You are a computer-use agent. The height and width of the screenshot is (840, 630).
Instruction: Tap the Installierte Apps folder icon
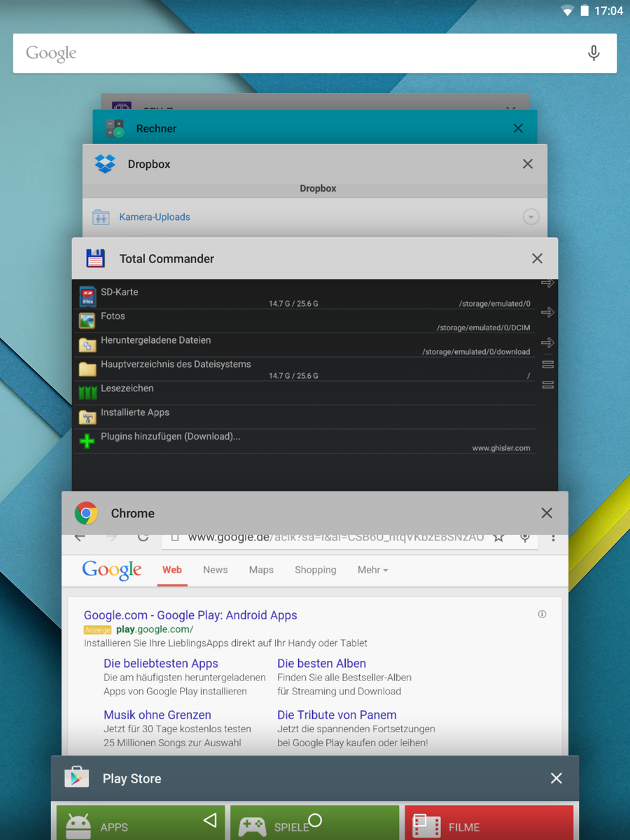pyautogui.click(x=87, y=417)
